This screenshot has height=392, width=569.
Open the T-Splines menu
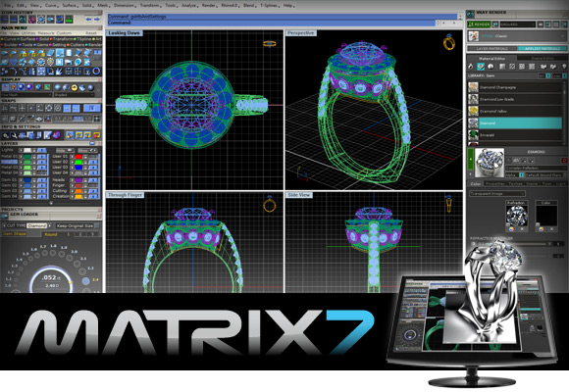click(x=269, y=6)
